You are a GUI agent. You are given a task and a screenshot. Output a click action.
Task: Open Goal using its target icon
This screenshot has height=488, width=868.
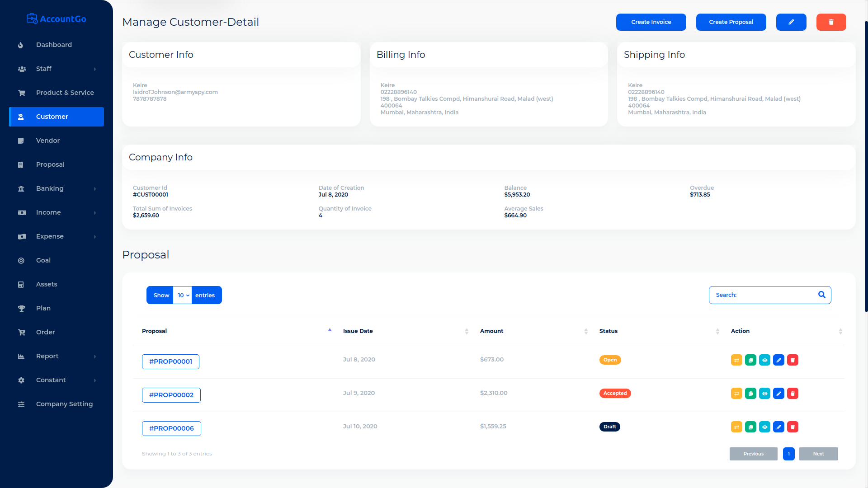[x=21, y=260]
